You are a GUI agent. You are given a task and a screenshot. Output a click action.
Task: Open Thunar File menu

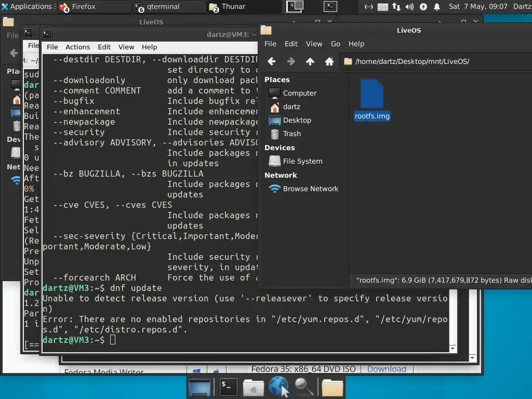pyautogui.click(x=270, y=44)
